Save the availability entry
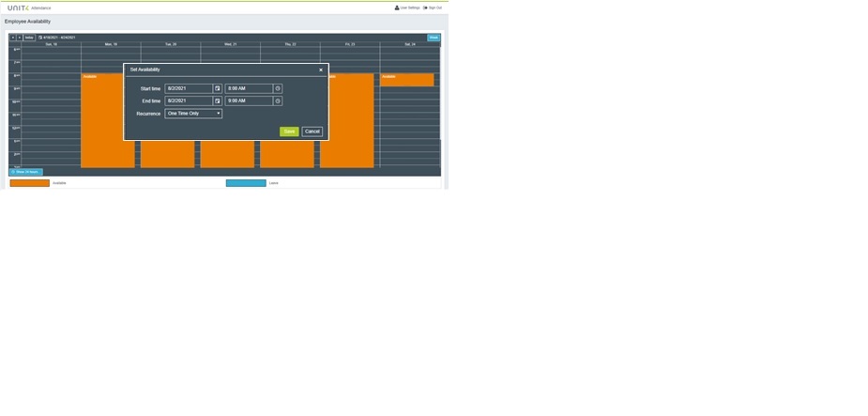 coord(289,131)
